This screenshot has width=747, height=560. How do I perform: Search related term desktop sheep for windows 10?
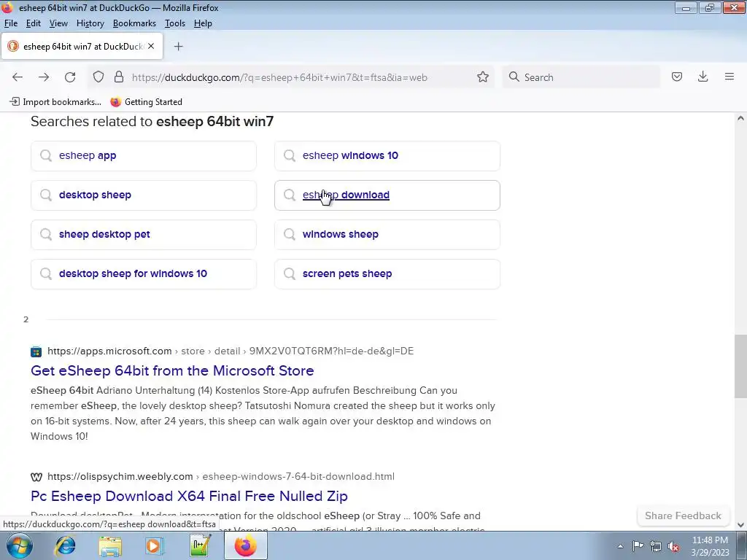tap(144, 274)
